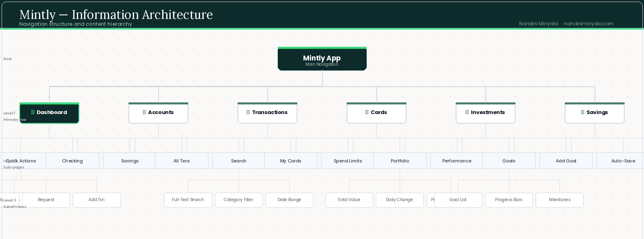Click the 'Detail Views' level label

point(15,207)
